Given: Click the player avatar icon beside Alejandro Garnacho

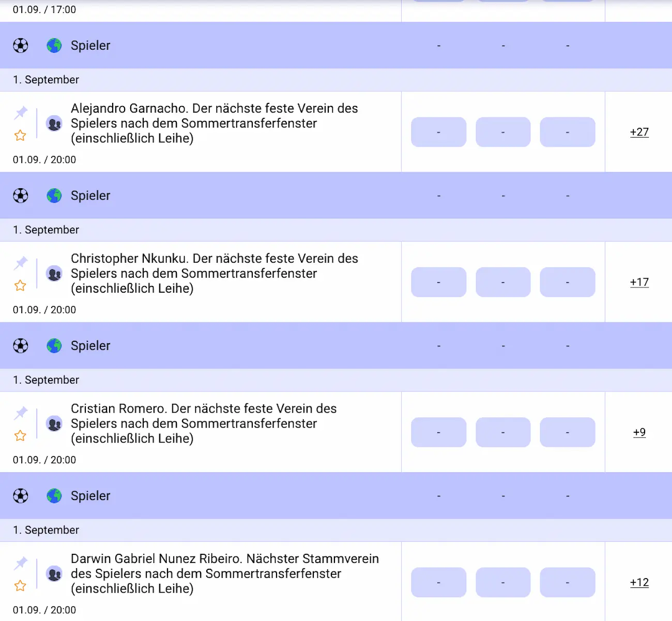Looking at the screenshot, I should (54, 123).
